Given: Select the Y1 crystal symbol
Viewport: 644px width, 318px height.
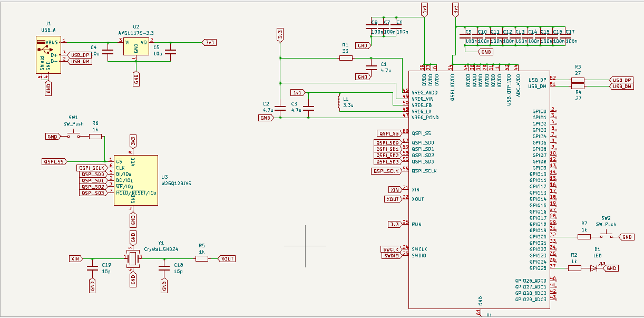Looking at the screenshot, I should click(133, 258).
